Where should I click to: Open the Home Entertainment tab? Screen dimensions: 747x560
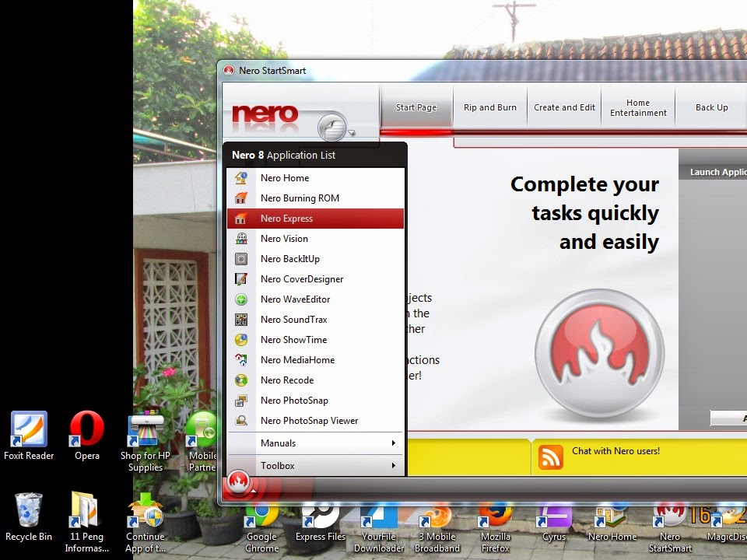point(637,107)
